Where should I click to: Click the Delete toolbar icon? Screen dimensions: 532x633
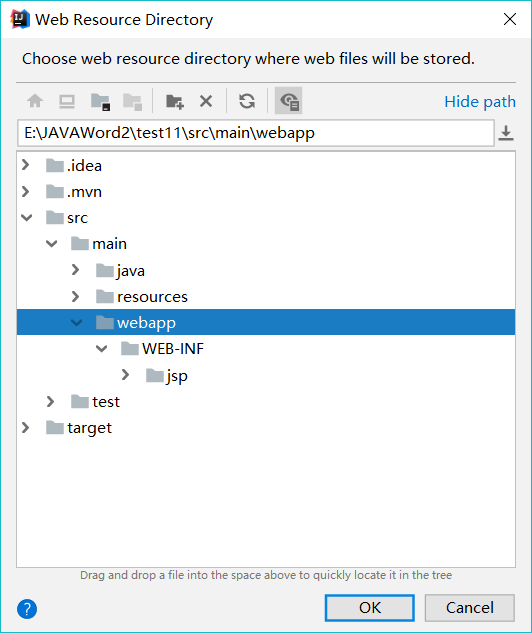(206, 101)
